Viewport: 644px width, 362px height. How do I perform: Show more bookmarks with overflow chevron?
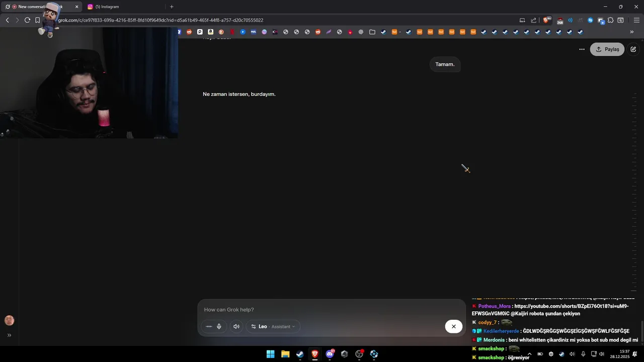[x=632, y=32]
